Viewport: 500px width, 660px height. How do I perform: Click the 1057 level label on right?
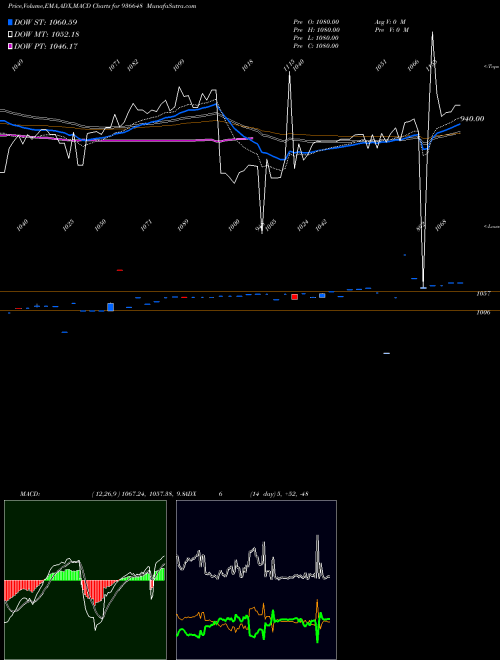point(483,294)
